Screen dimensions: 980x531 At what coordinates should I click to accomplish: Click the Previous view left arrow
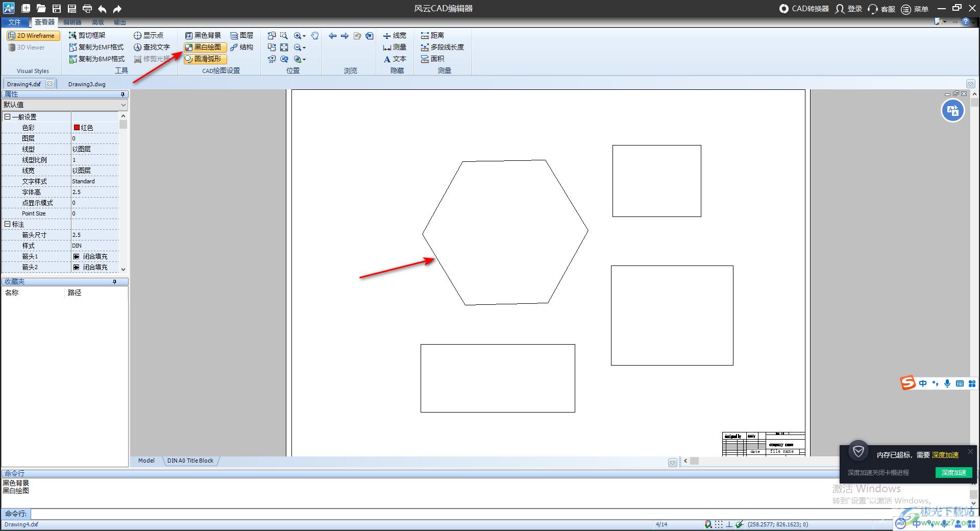point(332,36)
